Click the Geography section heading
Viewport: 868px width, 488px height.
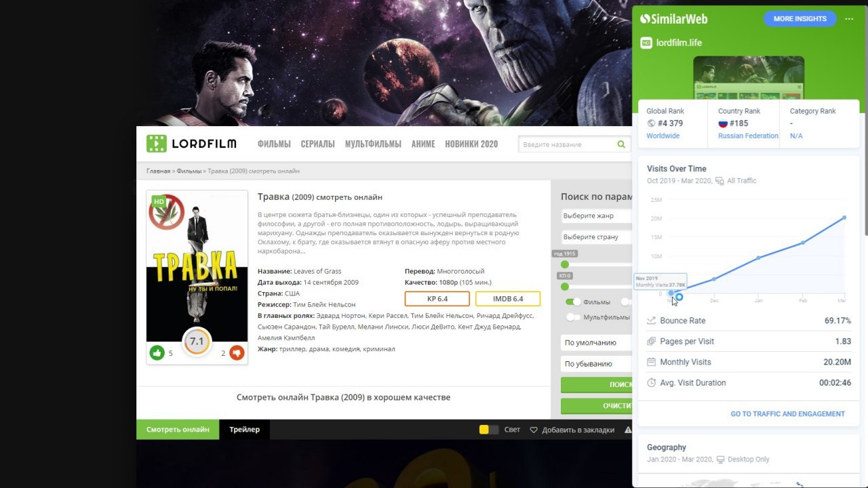click(667, 447)
